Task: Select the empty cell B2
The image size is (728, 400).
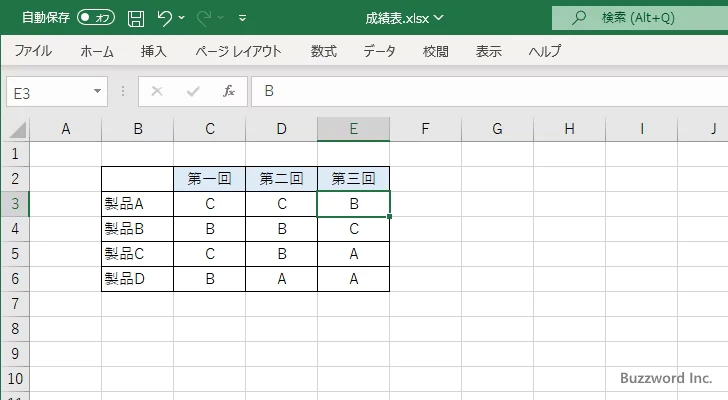Action: pos(137,179)
